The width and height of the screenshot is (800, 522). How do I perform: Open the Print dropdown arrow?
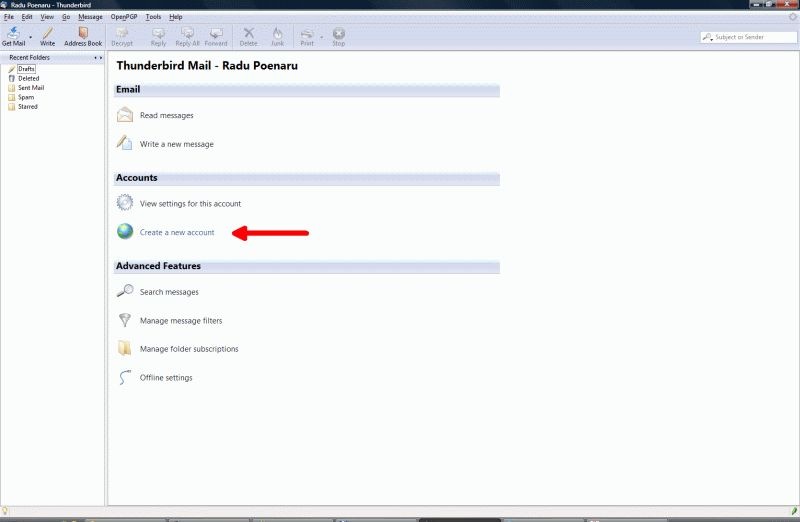321,37
